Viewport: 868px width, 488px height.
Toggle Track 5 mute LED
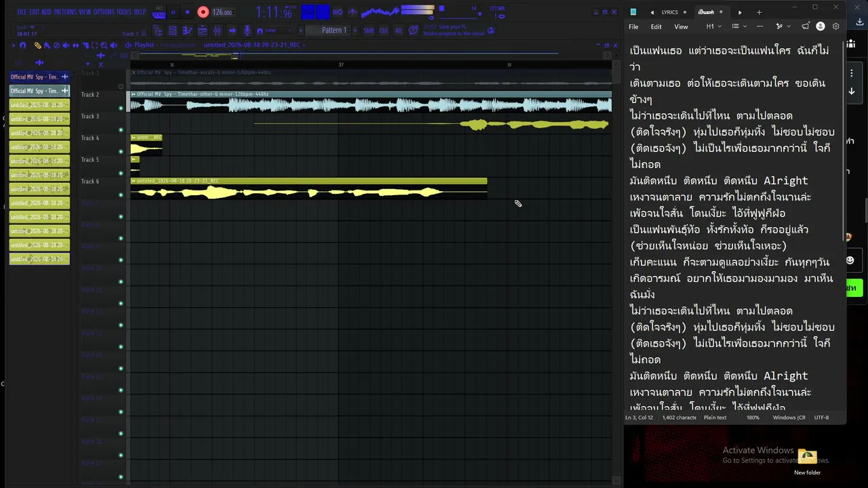[121, 174]
